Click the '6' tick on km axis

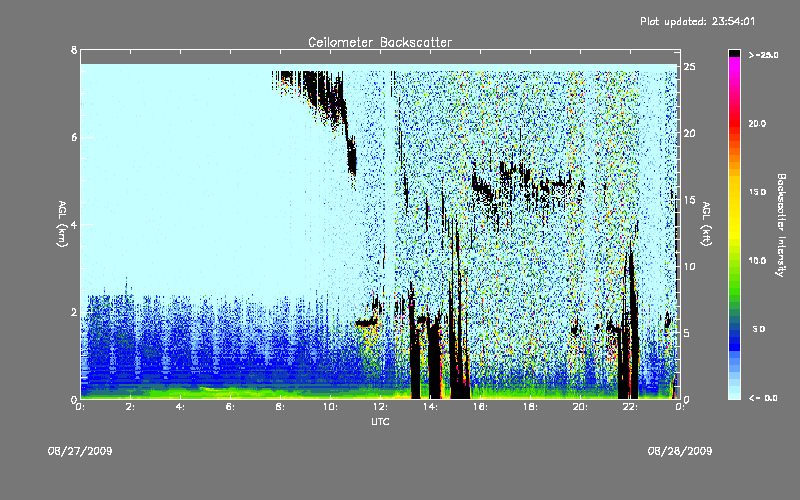tap(74, 137)
